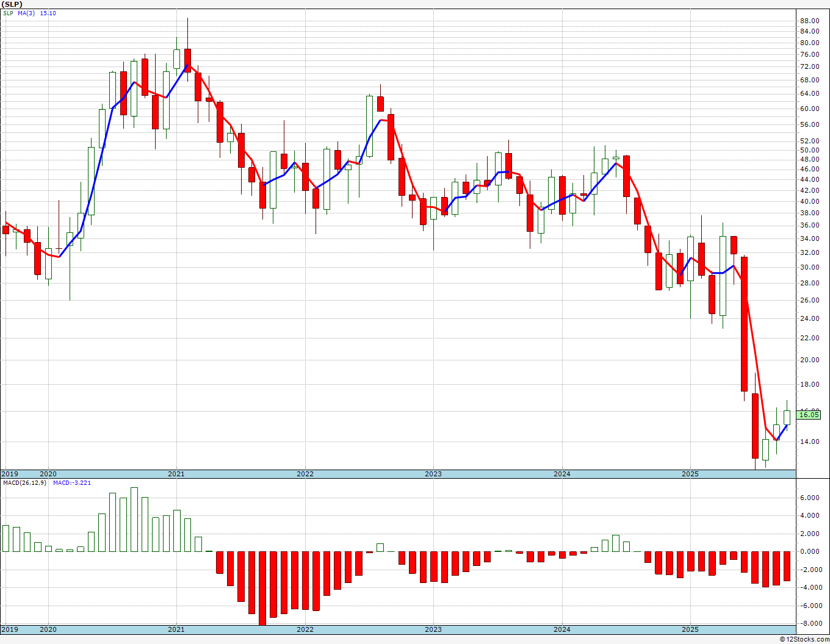The width and height of the screenshot is (830, 644).
Task: Click the 24.00 price axis label
Action: [809, 318]
